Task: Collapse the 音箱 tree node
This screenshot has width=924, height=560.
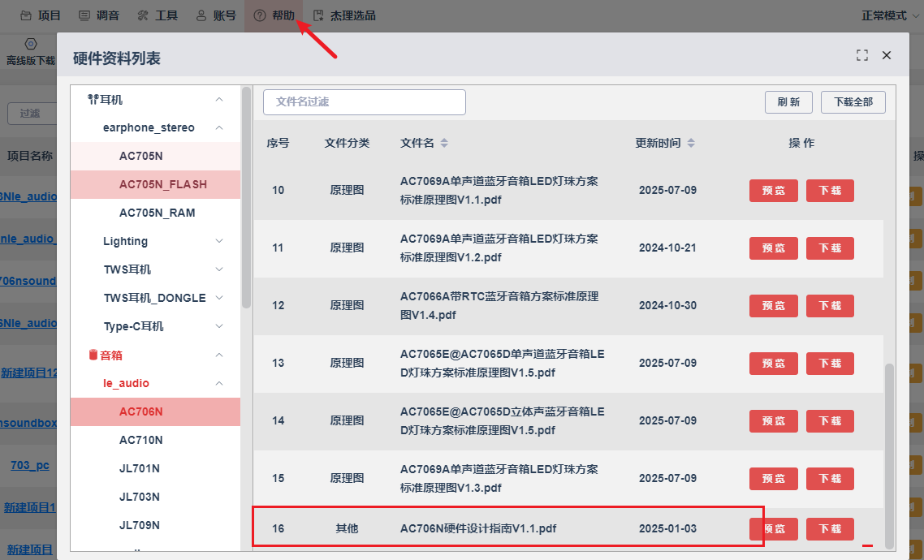Action: coord(219,355)
